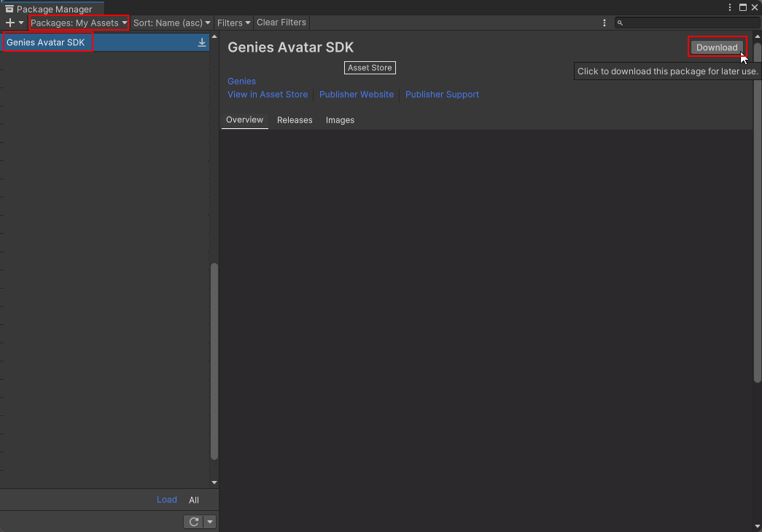Open the toolbar three-dot settings menu

tap(604, 23)
